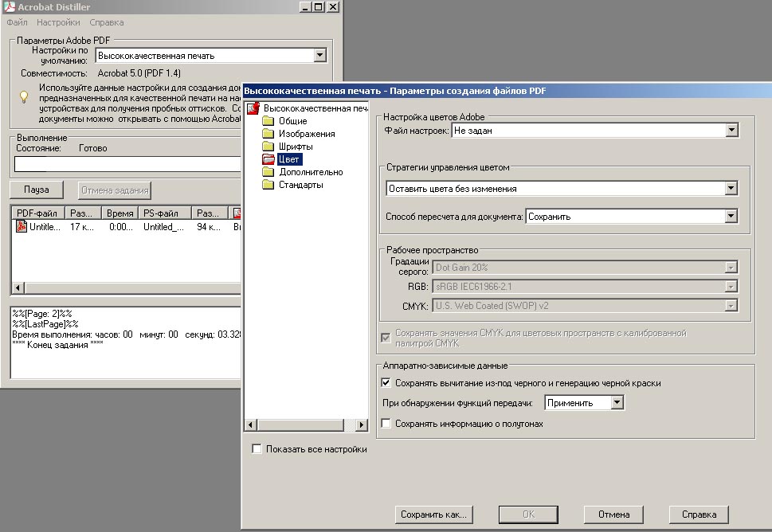Select Стандарты in the settings tree
This screenshot has height=532, width=772.
[x=301, y=185]
